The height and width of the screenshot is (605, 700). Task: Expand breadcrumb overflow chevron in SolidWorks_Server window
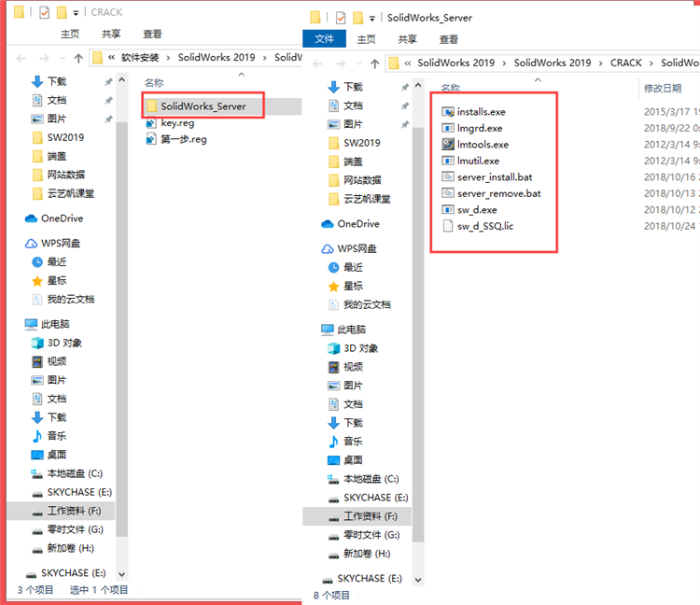(x=408, y=63)
